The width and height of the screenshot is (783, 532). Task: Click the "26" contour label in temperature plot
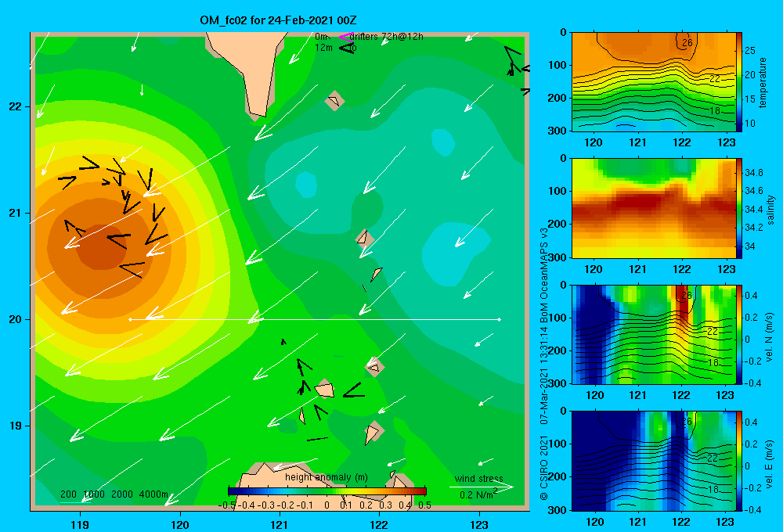tap(687, 43)
